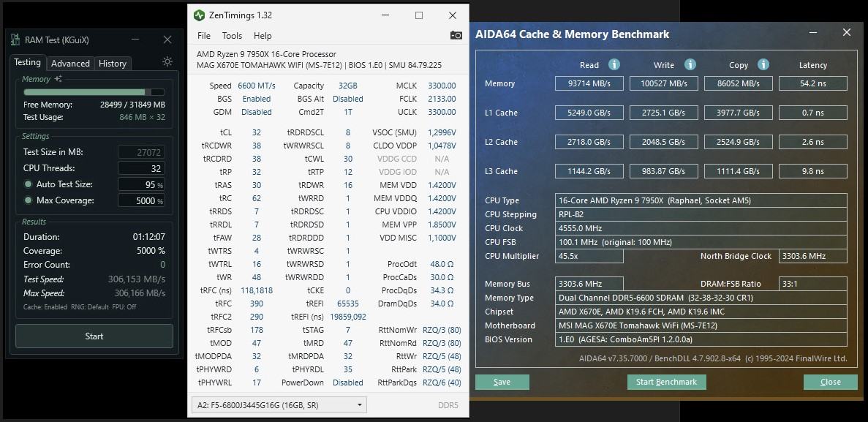Viewport: 868px width, 422px height.
Task: Click the sparkle icon next to Memory
Action: 58,79
